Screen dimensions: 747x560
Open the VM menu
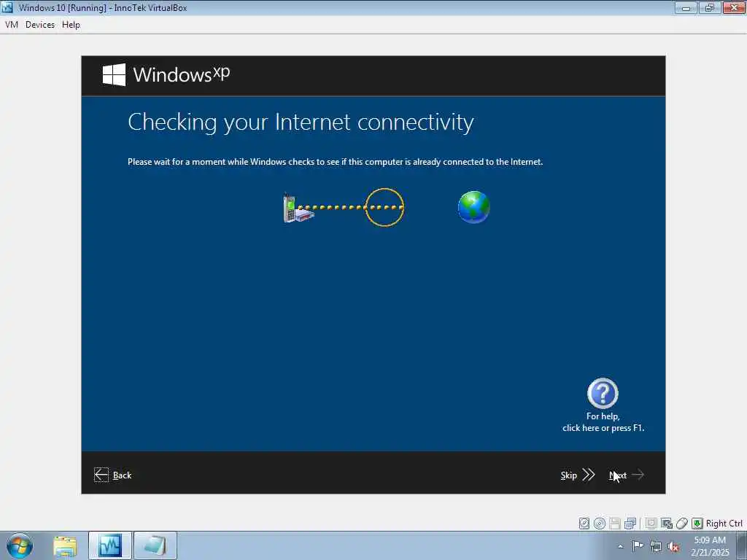(x=12, y=25)
